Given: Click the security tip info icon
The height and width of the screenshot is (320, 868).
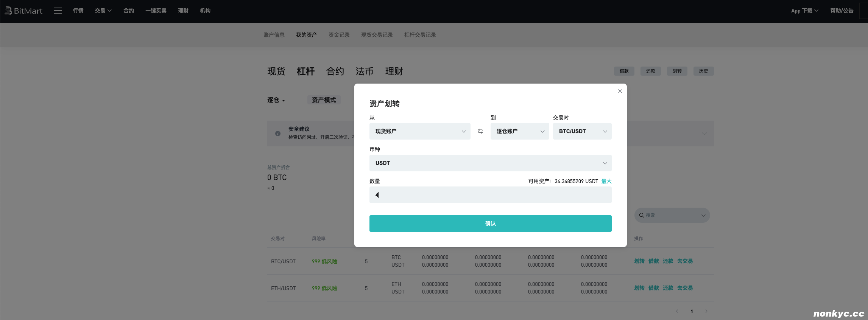Looking at the screenshot, I should [x=278, y=134].
